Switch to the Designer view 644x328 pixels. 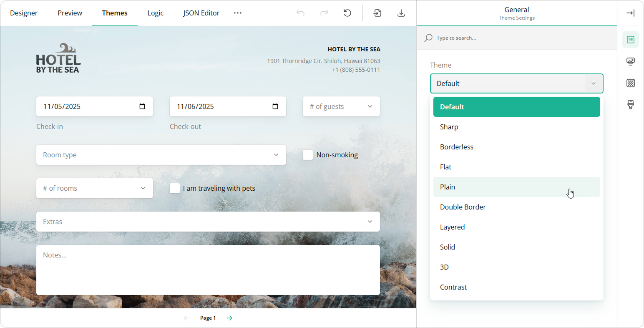pos(24,13)
